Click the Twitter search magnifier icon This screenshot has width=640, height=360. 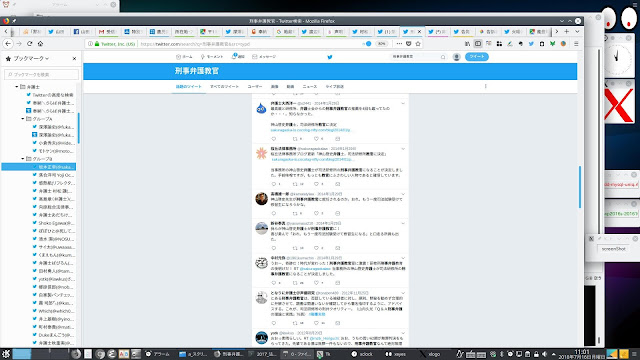(443, 57)
